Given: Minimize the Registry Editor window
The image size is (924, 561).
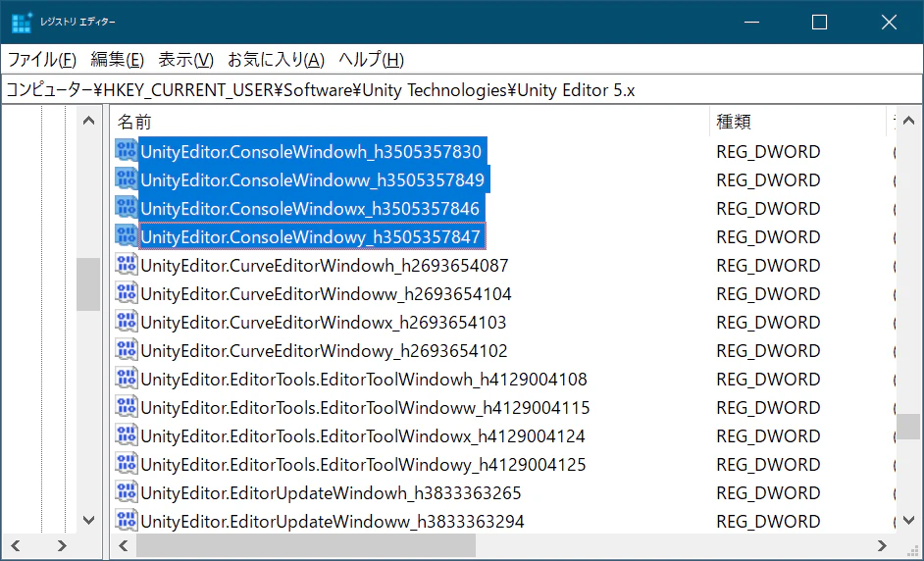Looking at the screenshot, I should click(751, 23).
